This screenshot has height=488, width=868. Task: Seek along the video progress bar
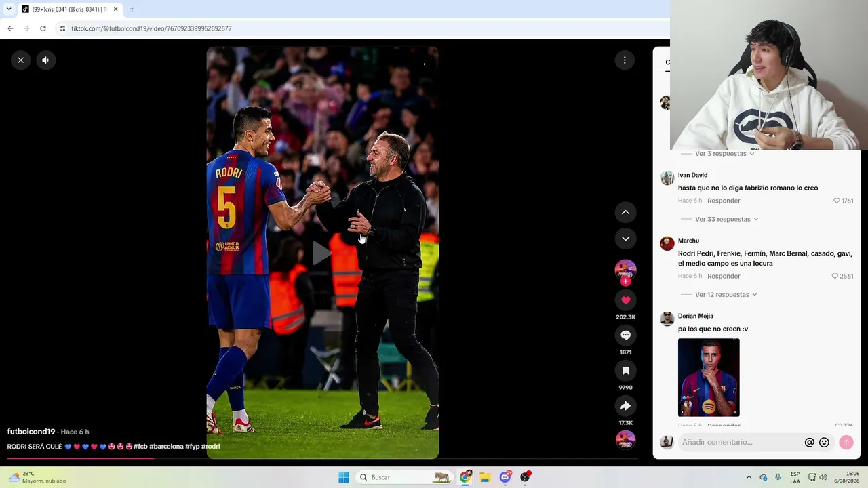322,459
